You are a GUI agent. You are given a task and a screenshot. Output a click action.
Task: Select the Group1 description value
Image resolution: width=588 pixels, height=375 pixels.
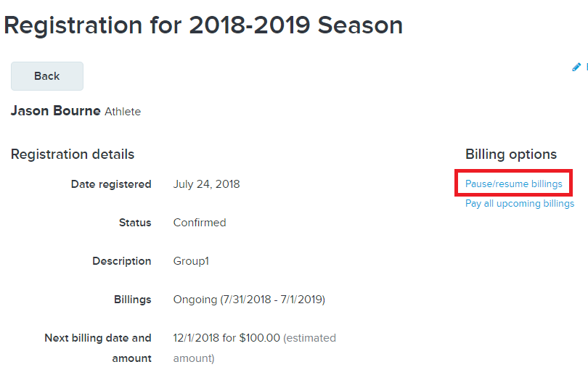click(x=191, y=261)
